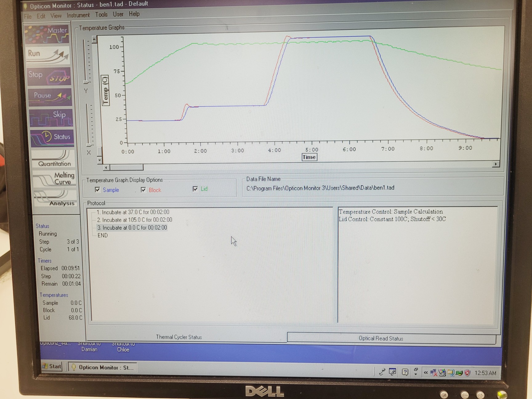Click the Run icon button
The width and height of the screenshot is (532, 399).
(x=48, y=55)
